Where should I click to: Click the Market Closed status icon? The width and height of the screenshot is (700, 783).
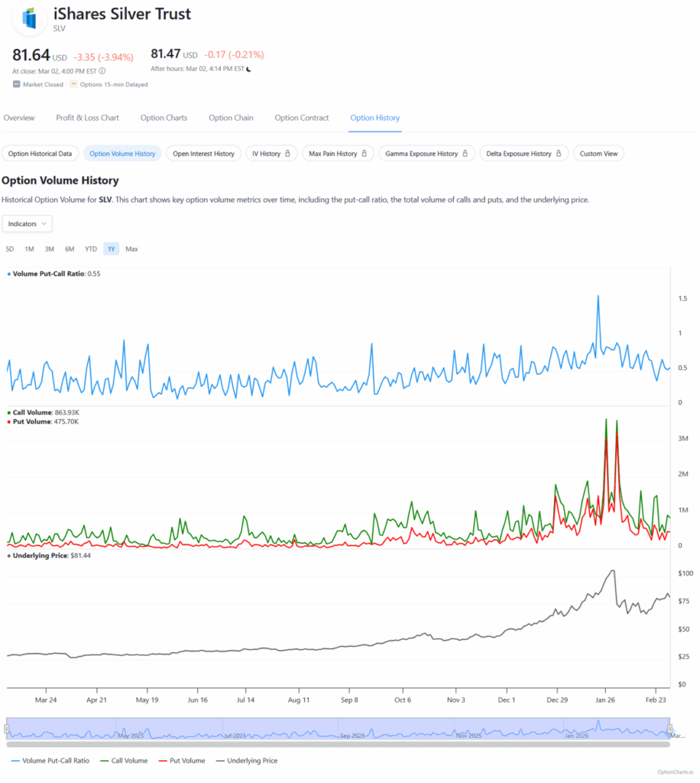[x=17, y=84]
